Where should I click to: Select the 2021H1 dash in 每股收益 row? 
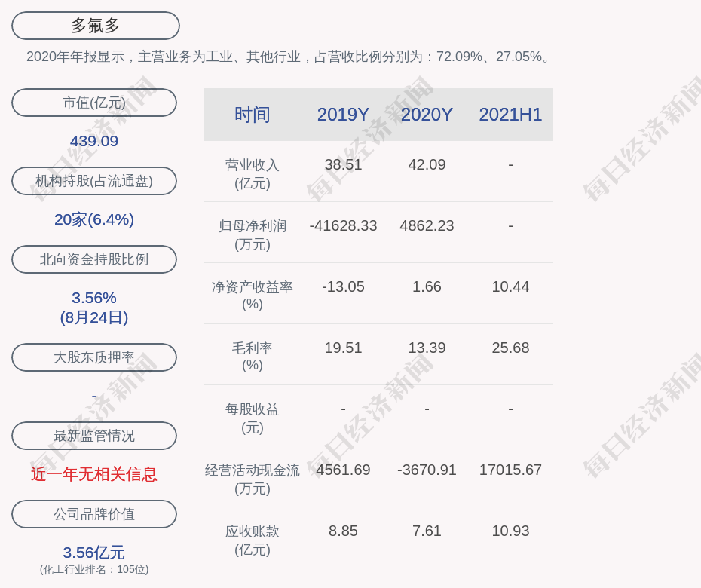[510, 409]
